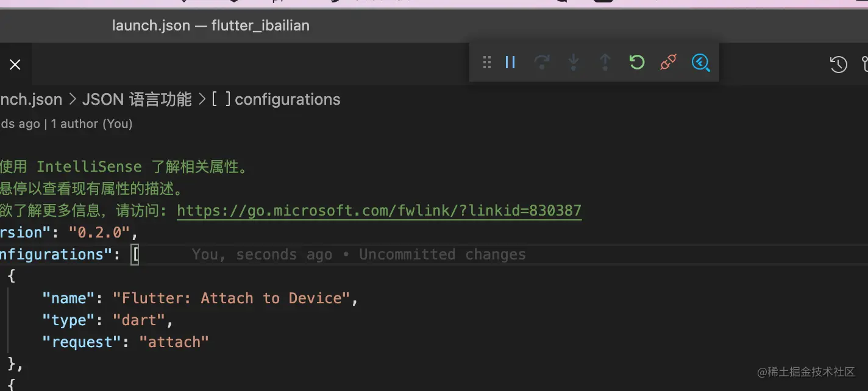Close the launch.json editor tab

point(15,65)
